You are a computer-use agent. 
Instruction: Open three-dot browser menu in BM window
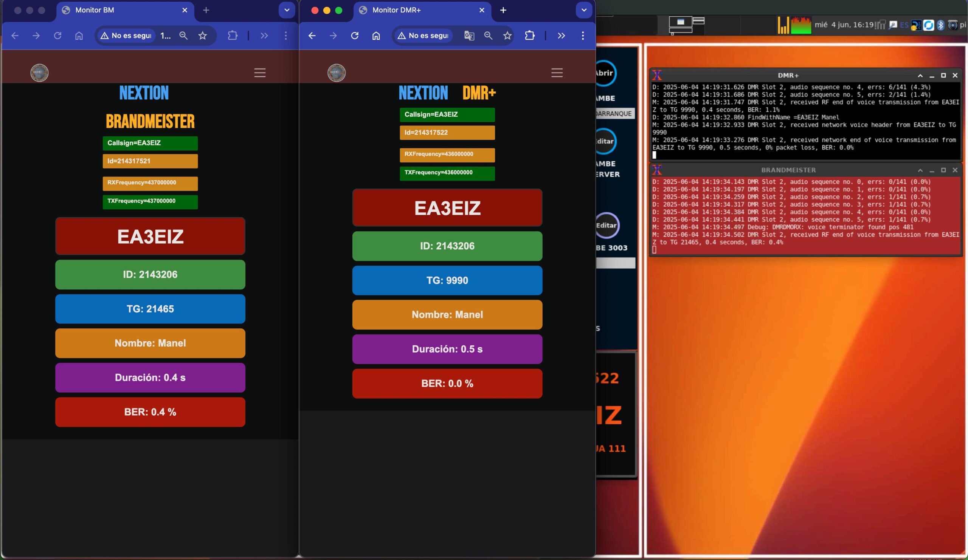286,36
